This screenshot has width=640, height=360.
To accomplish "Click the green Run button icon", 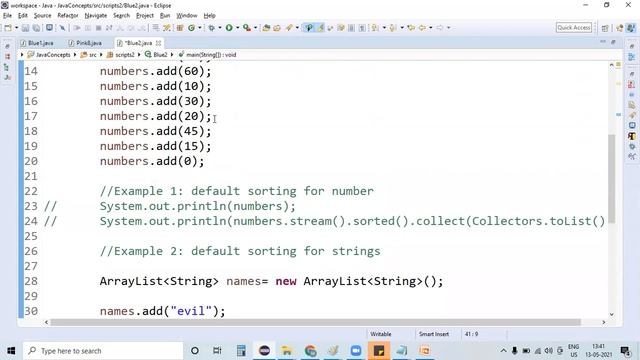I will coord(229,28).
